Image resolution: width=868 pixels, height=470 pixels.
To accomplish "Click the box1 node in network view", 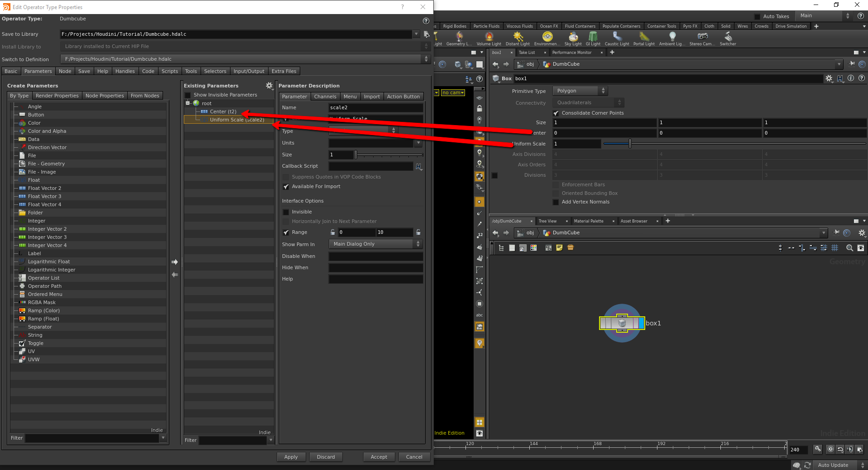I will click(x=622, y=323).
